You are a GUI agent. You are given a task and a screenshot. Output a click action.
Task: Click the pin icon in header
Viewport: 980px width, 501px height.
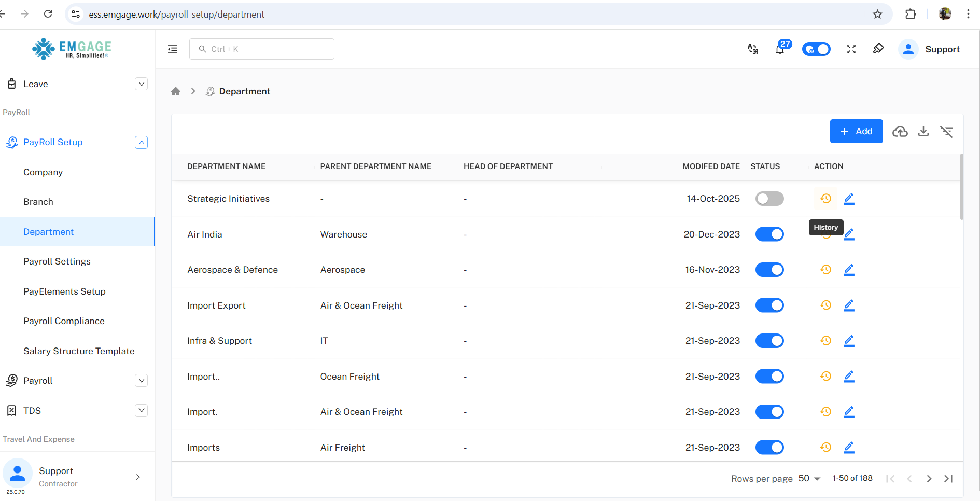878,49
